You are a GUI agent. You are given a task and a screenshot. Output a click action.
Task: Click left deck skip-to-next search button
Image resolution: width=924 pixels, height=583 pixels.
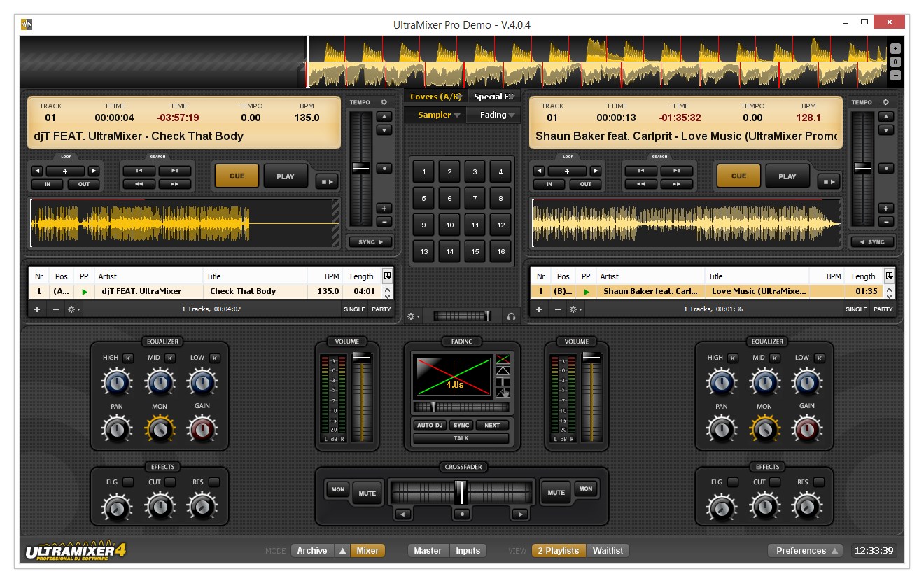click(175, 171)
